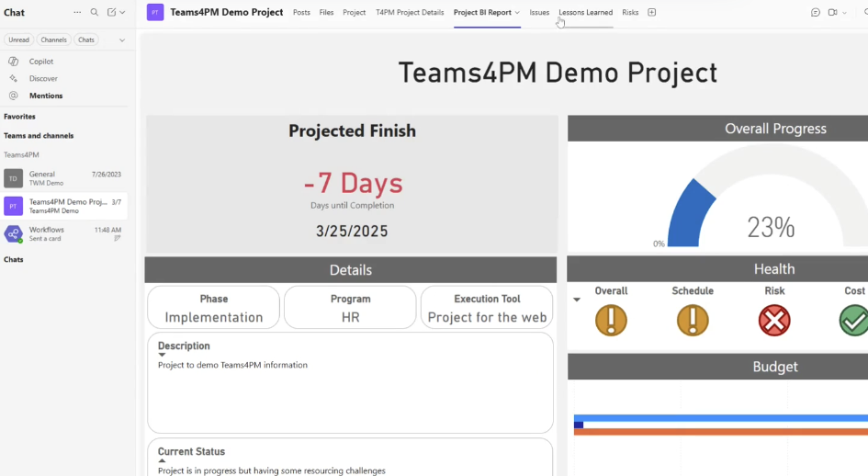The height and width of the screenshot is (476, 868).
Task: Toggle the Chats filter chip
Action: [86, 40]
